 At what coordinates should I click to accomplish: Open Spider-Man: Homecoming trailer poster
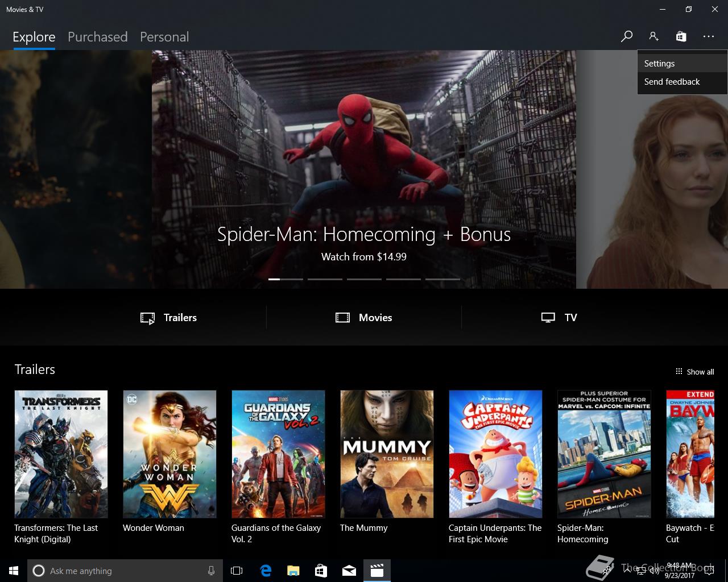604,454
